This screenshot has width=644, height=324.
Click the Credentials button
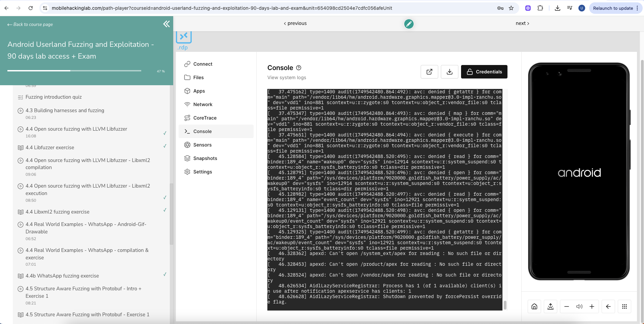pyautogui.click(x=484, y=72)
